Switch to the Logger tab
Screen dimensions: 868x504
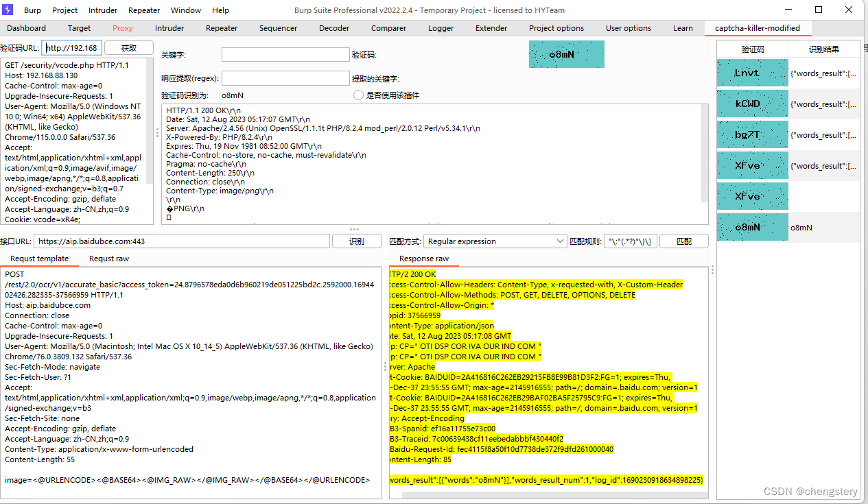click(x=441, y=28)
